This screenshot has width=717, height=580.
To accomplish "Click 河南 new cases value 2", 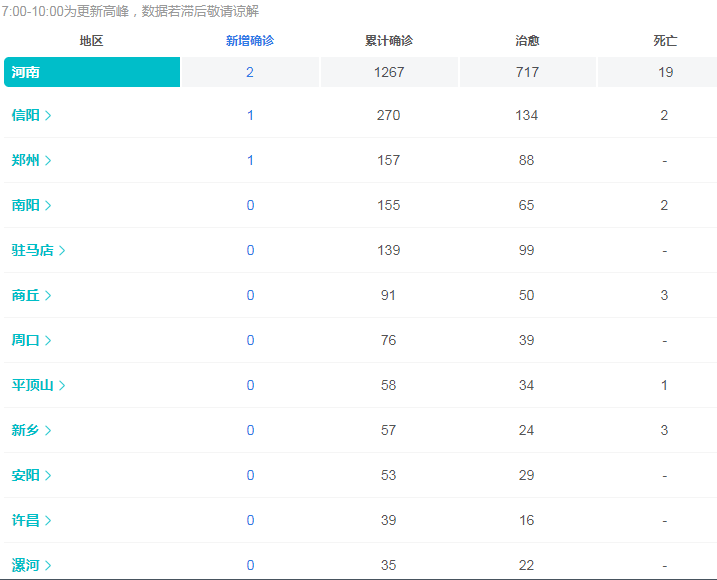I will pyautogui.click(x=250, y=72).
